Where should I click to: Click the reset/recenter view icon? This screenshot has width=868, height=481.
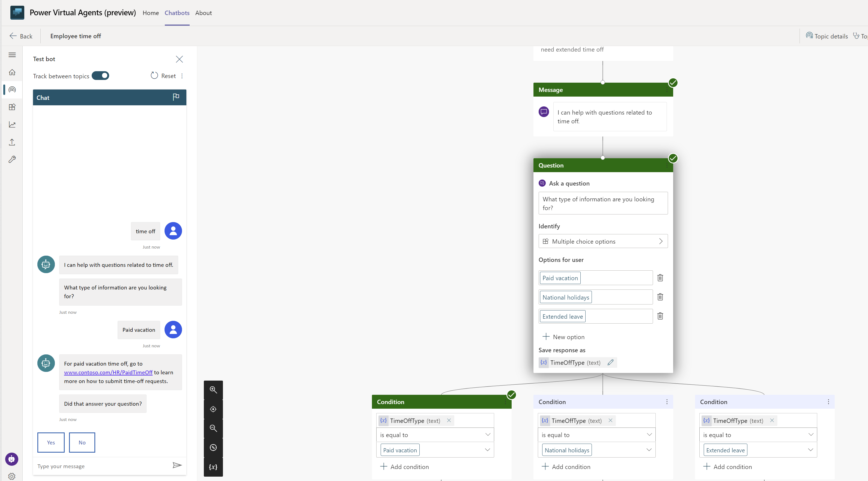(x=214, y=409)
